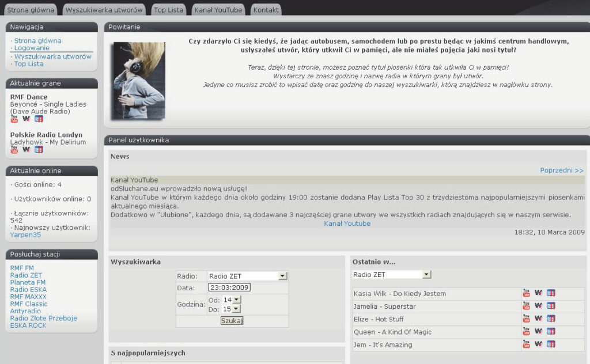590x364 pixels.
Task: Click the 'Poprzedni >>' news link
Action: [x=561, y=170]
